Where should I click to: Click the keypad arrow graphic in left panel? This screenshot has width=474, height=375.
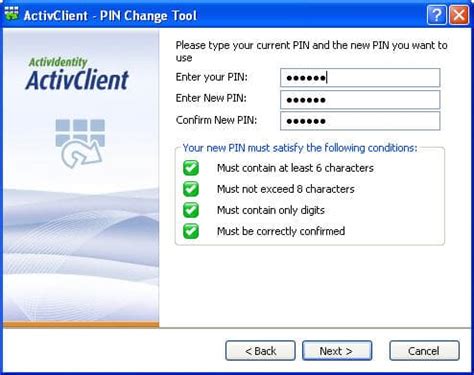pos(80,143)
